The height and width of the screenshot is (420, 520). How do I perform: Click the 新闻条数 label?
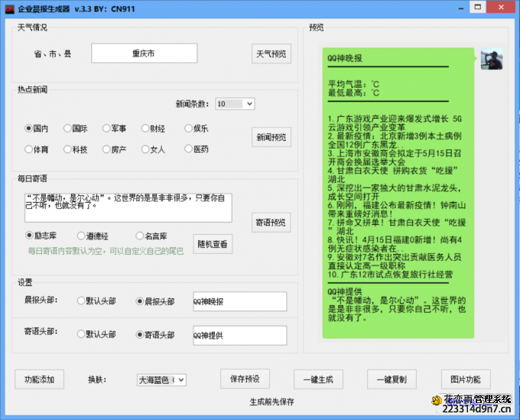(x=193, y=104)
